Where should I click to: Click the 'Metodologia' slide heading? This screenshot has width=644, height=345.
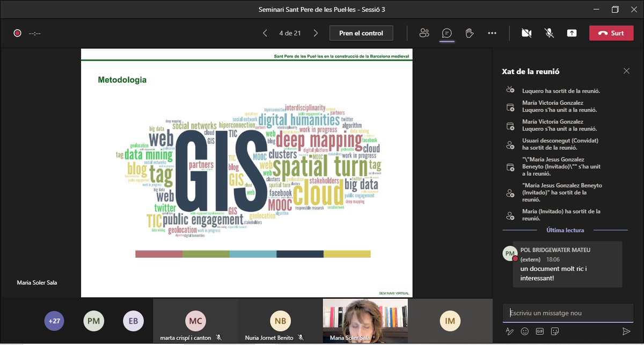[122, 80]
